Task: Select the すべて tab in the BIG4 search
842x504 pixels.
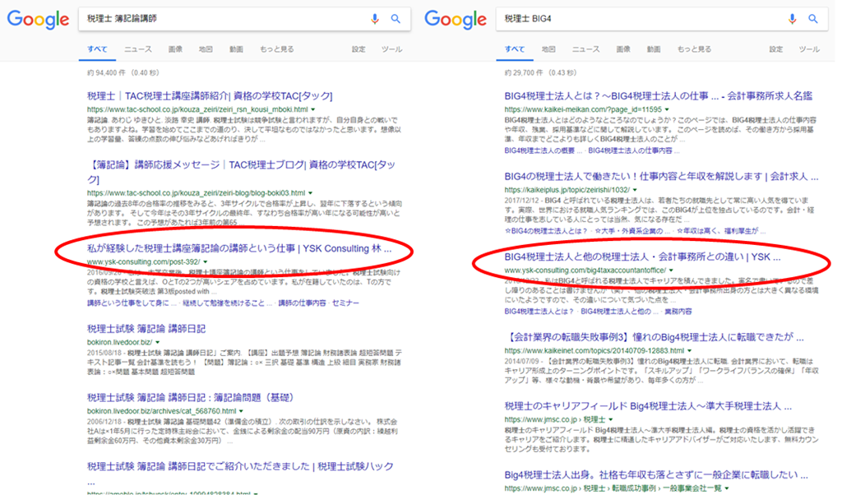Action: click(515, 49)
